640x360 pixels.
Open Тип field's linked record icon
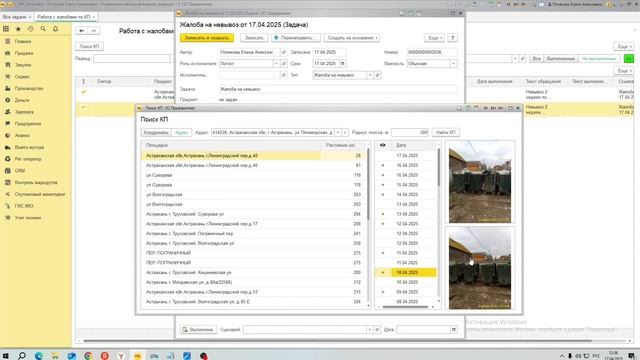pos(378,75)
